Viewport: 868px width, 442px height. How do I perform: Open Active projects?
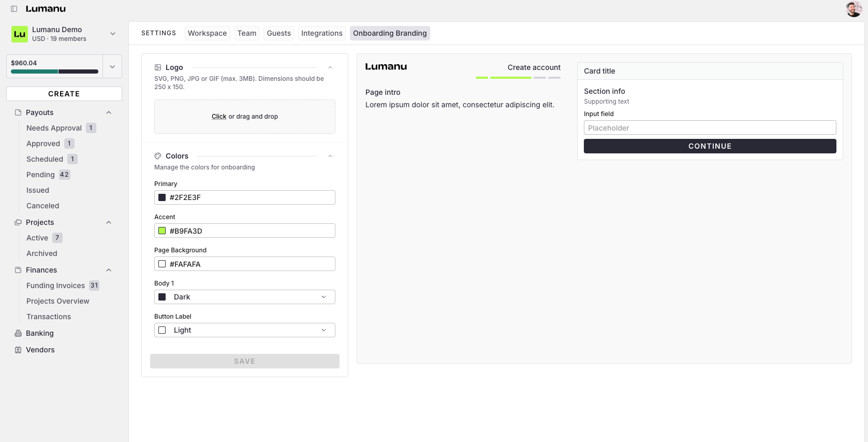coord(37,238)
